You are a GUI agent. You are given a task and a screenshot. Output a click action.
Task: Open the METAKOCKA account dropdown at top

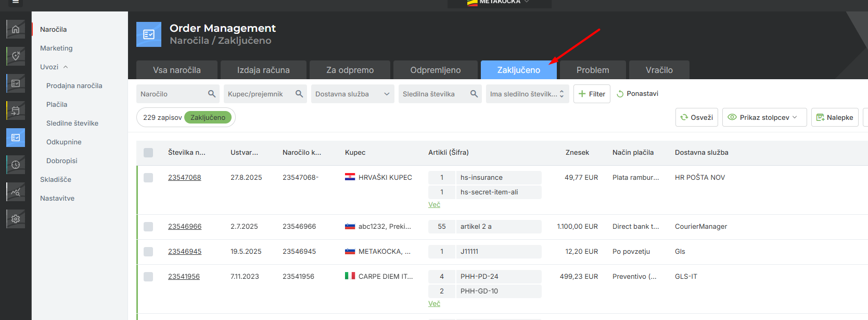500,2
